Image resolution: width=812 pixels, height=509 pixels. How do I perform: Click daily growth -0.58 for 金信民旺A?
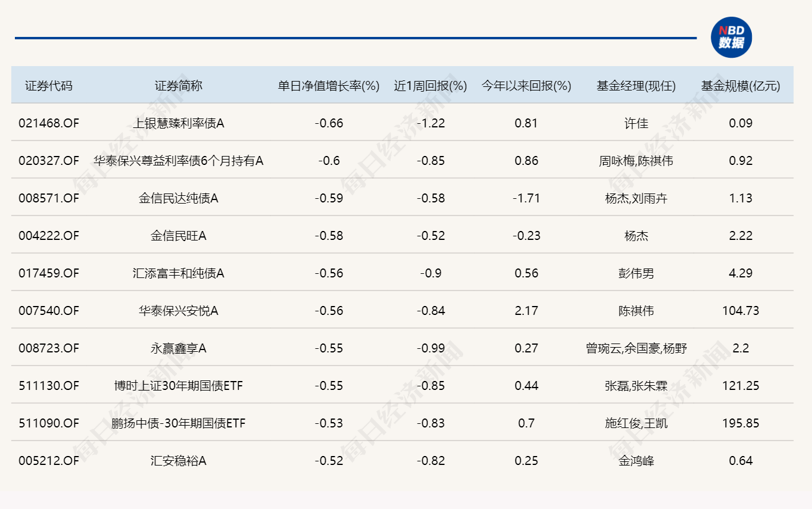[329, 236]
